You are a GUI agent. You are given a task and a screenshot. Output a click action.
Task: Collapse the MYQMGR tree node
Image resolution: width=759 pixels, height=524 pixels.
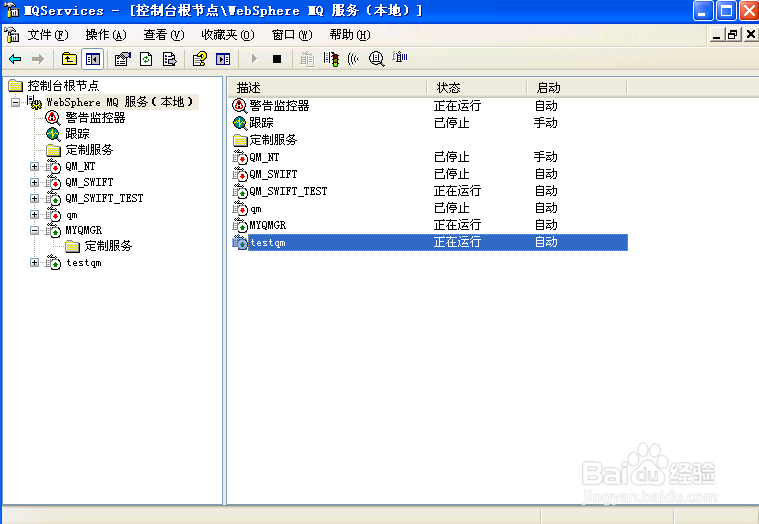point(34,230)
